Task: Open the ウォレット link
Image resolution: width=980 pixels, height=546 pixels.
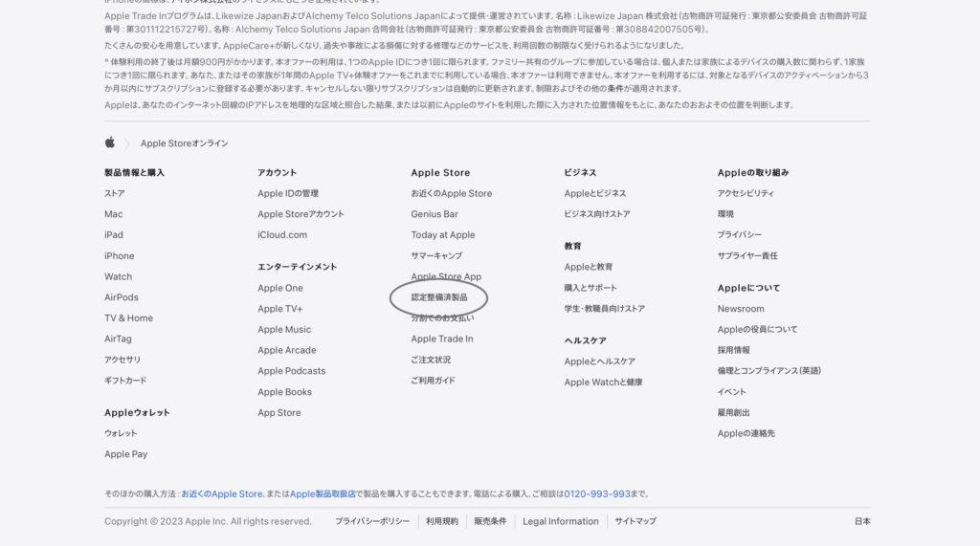Action: tap(121, 433)
